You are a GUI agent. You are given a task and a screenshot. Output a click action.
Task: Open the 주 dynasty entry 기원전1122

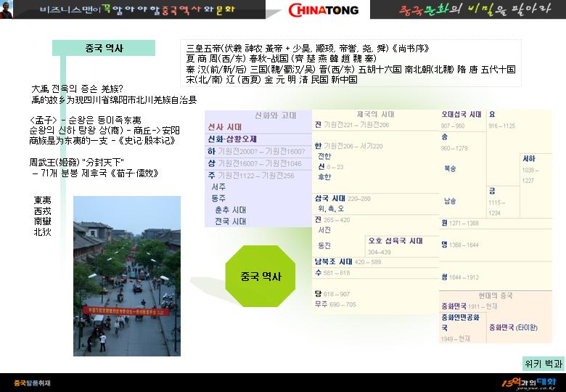251,176
